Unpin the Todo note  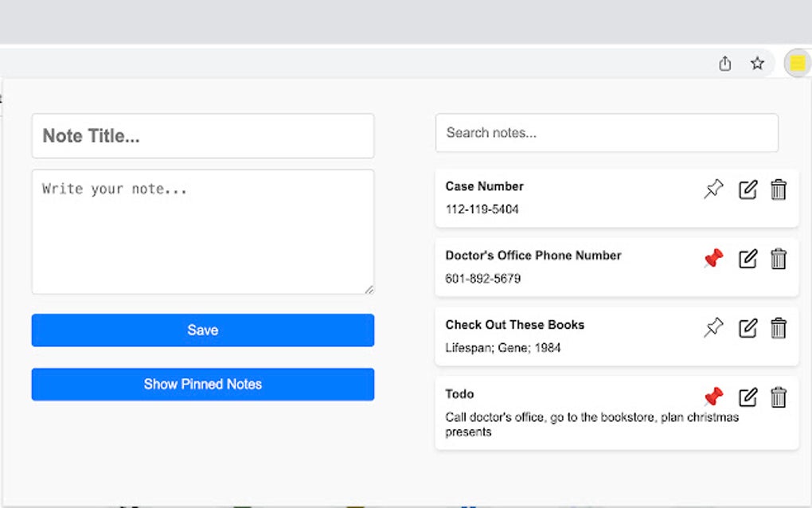[713, 397]
